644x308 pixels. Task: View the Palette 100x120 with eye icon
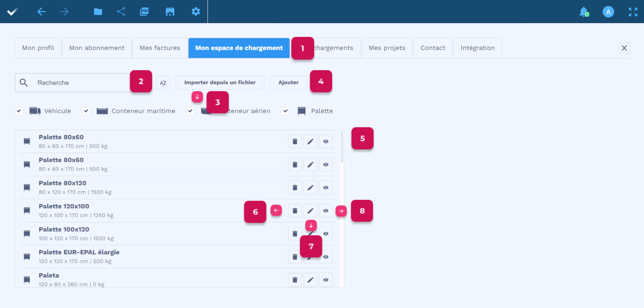click(326, 234)
